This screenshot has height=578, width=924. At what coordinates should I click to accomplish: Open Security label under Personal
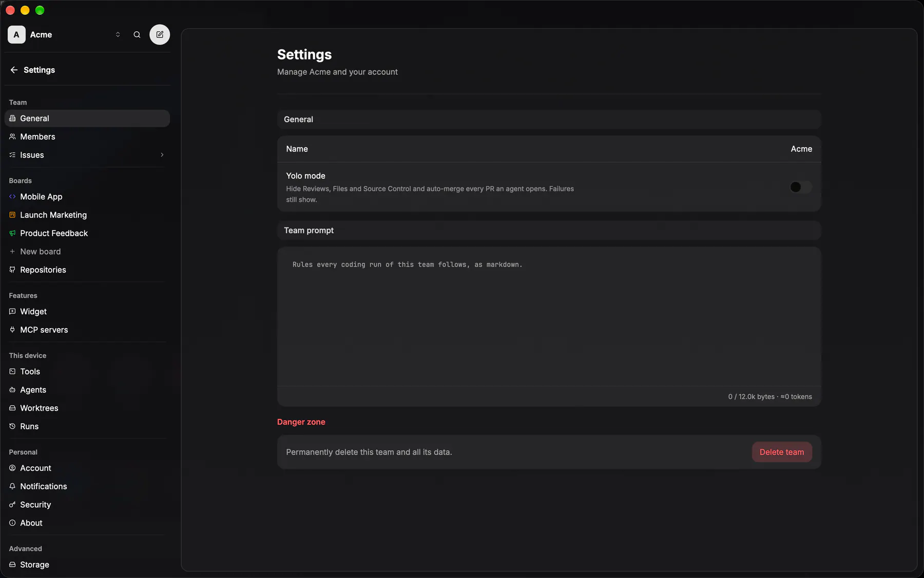tap(35, 505)
